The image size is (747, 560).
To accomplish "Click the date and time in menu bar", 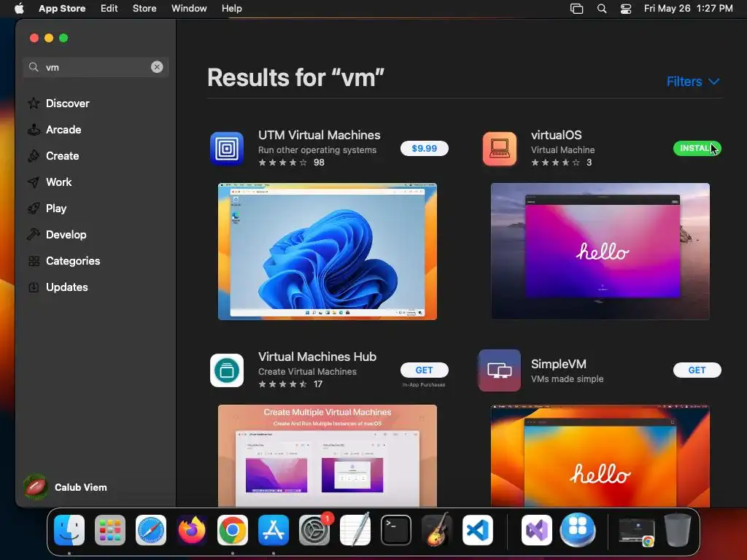I will pyautogui.click(x=689, y=9).
